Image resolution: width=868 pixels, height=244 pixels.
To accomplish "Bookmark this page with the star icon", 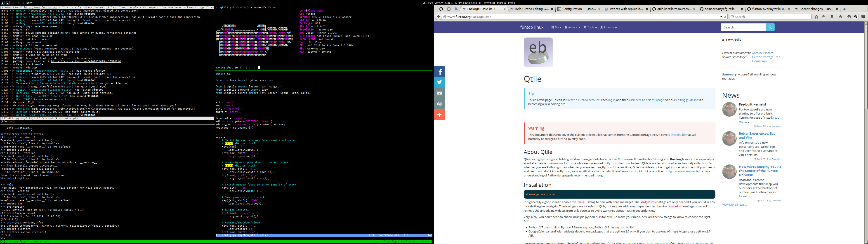I will click(816, 17).
